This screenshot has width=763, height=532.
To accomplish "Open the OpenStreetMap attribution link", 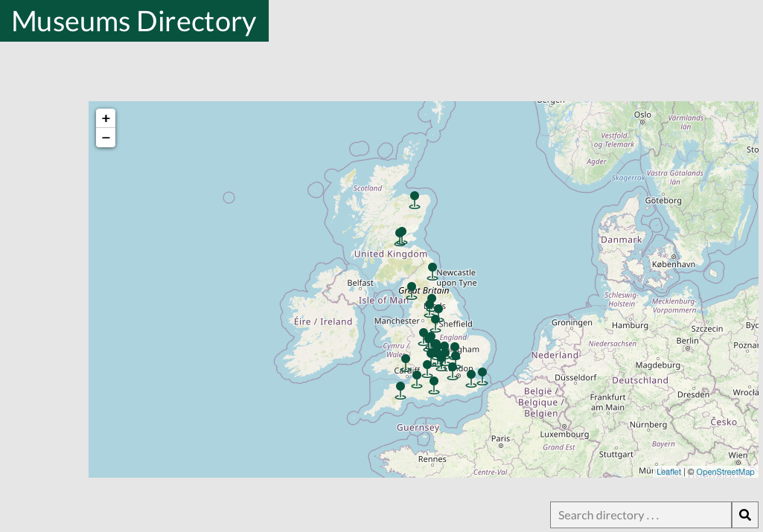I will tap(725, 472).
